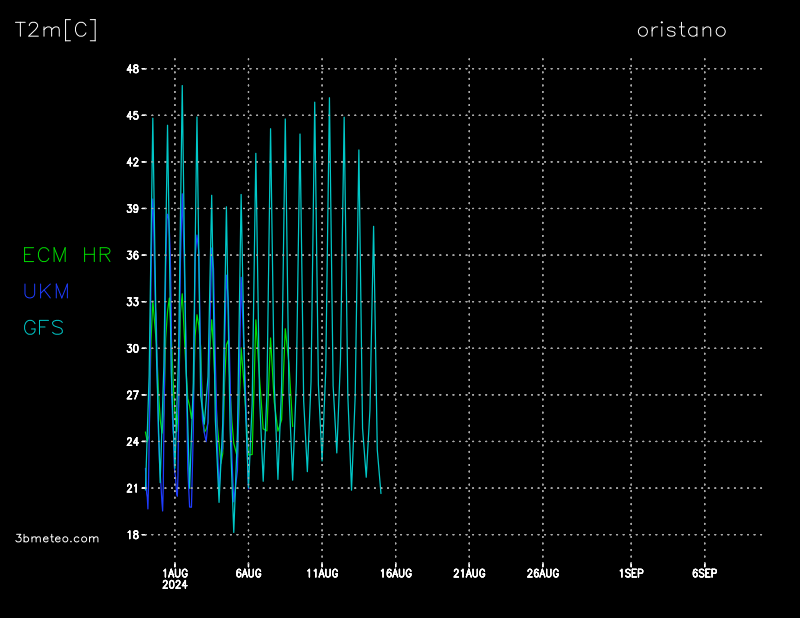Open the 3bmeteo.com watermark link
The width and height of the screenshot is (800, 618).
[x=57, y=538]
